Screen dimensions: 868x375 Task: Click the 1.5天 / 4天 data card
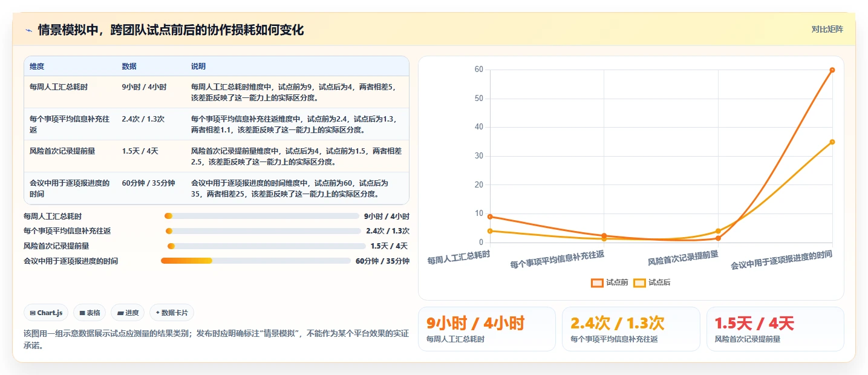[775, 329]
